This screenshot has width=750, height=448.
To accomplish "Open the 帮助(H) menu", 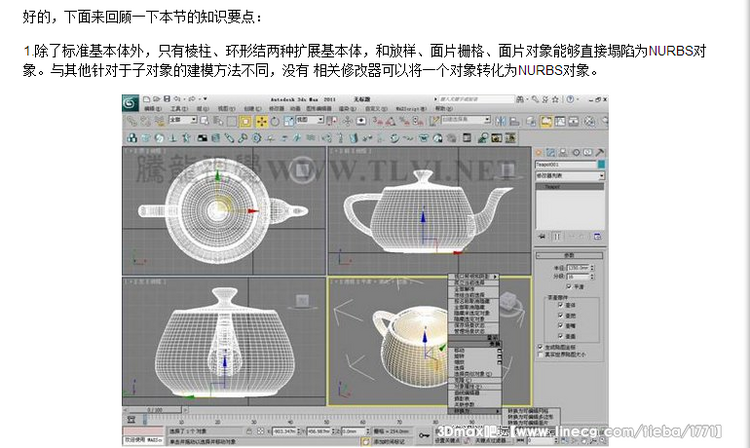I will click(444, 109).
